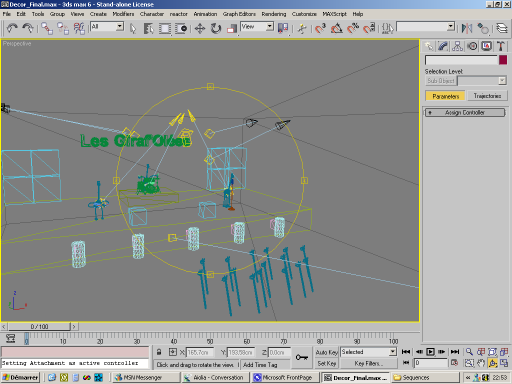
Task: Click Named Selection Sets edit icon
Action: click(387, 28)
